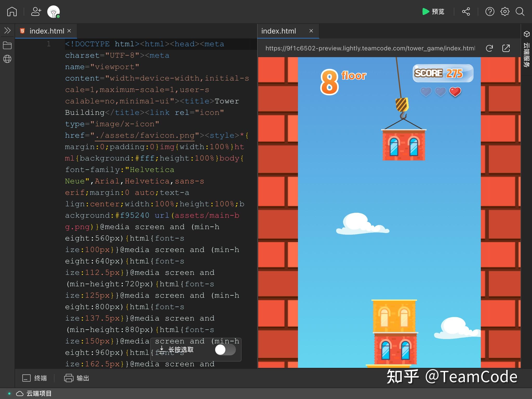Expand the left sidebar with double chevron
The image size is (532, 399).
7,31
